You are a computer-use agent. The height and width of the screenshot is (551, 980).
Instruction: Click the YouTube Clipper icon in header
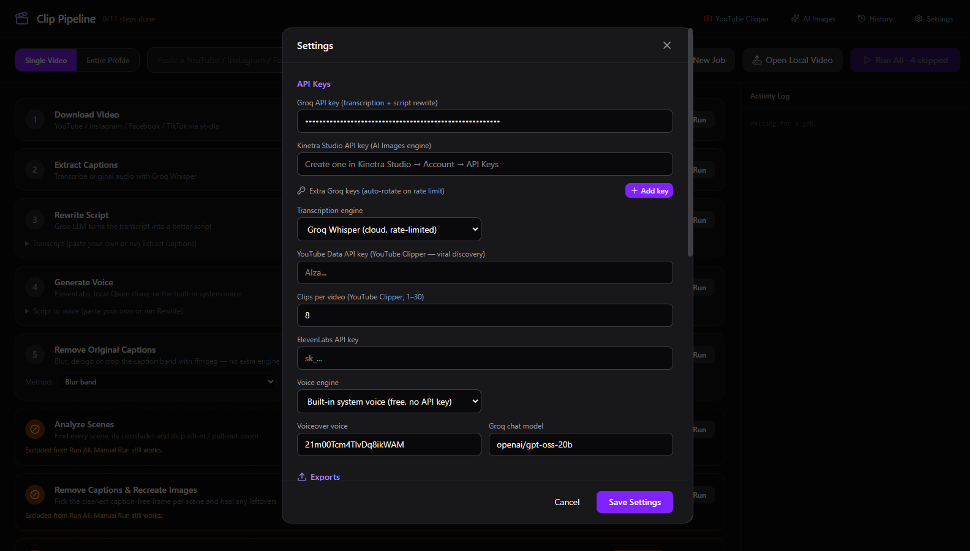pos(708,19)
